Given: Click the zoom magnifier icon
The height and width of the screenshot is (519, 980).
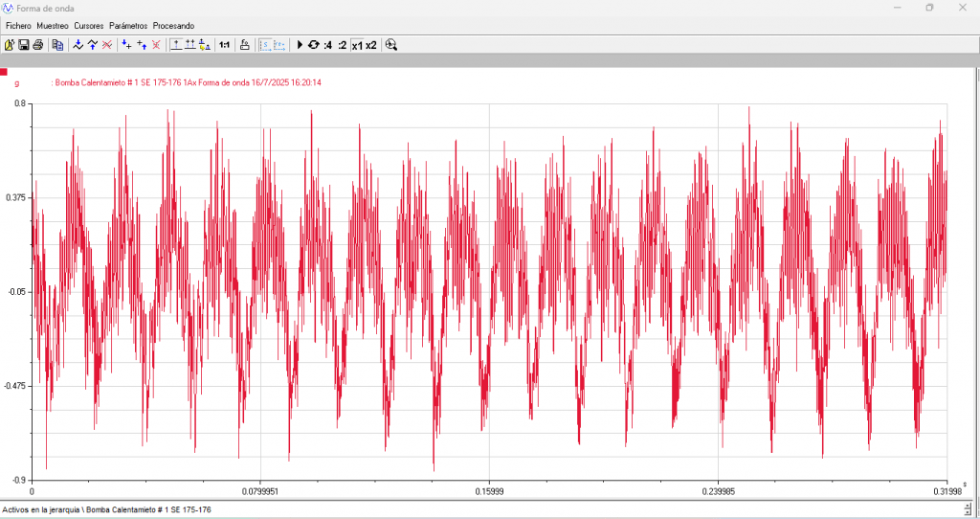Looking at the screenshot, I should click(x=391, y=45).
